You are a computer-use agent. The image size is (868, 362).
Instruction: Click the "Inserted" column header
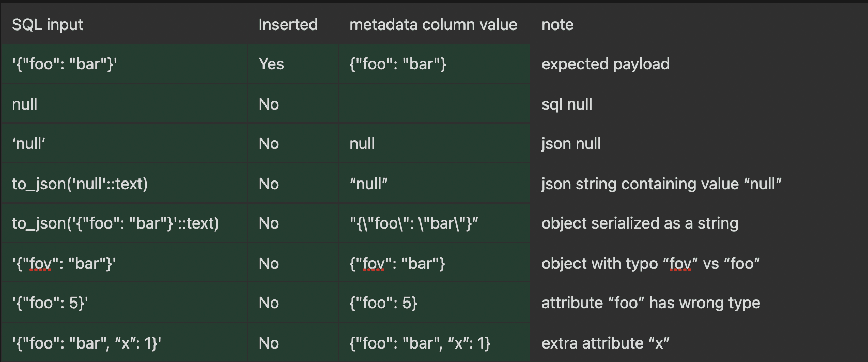pos(288,25)
